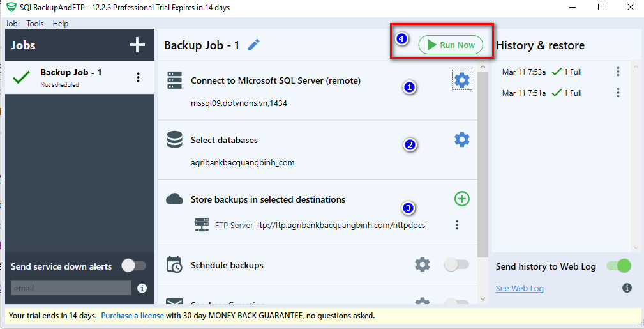The image size is (644, 329).
Task: Select Backup Job - 1 in Jobs list
Action: point(80,77)
